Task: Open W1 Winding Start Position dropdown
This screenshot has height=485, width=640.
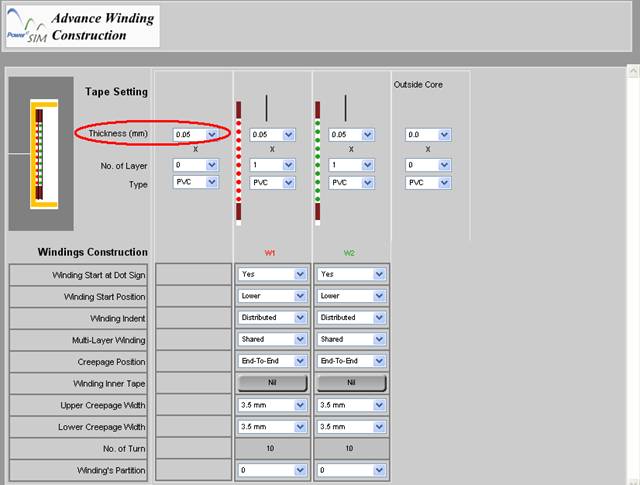Action: (x=272, y=296)
